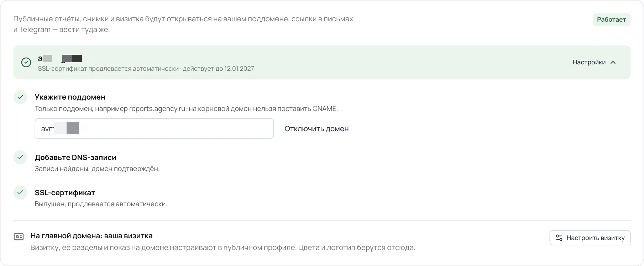Click the hint mentioning "reports.agency.ru"
644x266 pixels.
click(x=186, y=108)
